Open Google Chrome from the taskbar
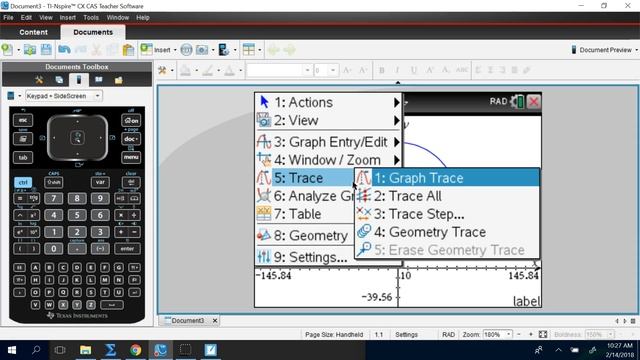Viewport: 640px width, 360px height. (136, 350)
